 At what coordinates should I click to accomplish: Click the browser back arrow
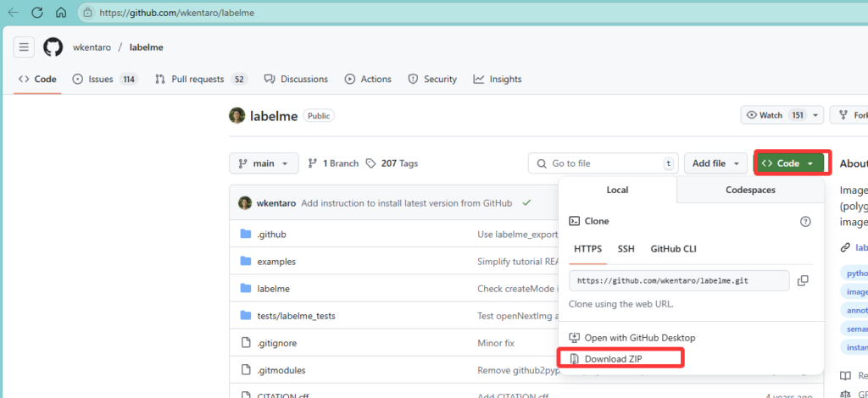14,12
